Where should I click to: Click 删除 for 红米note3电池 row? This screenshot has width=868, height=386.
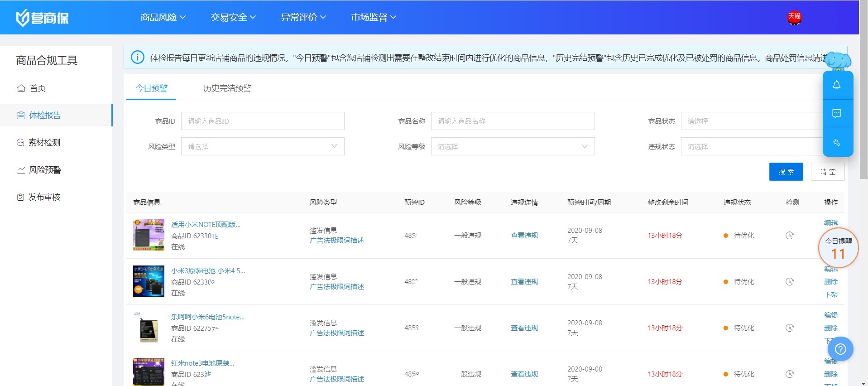click(831, 374)
